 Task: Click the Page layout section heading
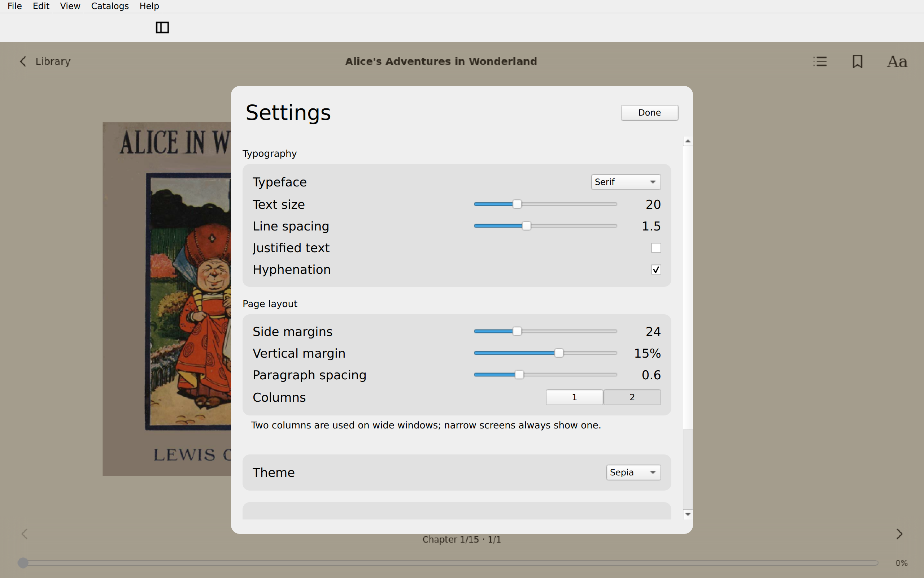point(270,304)
